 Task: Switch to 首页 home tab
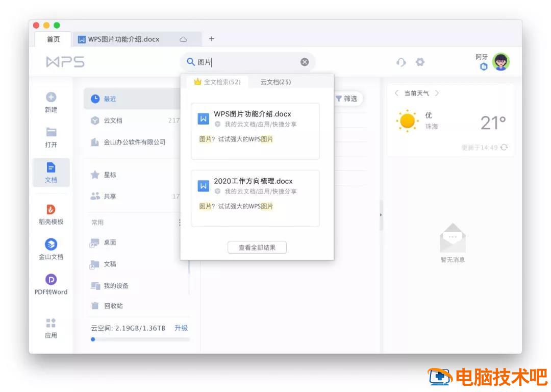(x=54, y=39)
